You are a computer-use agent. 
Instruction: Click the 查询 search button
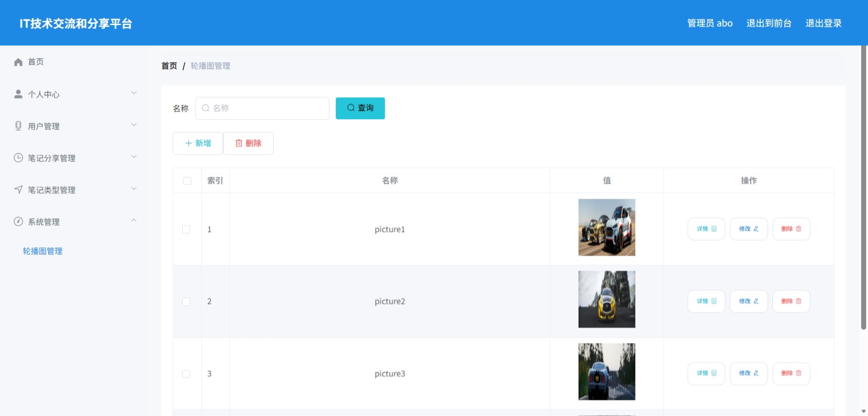point(360,108)
